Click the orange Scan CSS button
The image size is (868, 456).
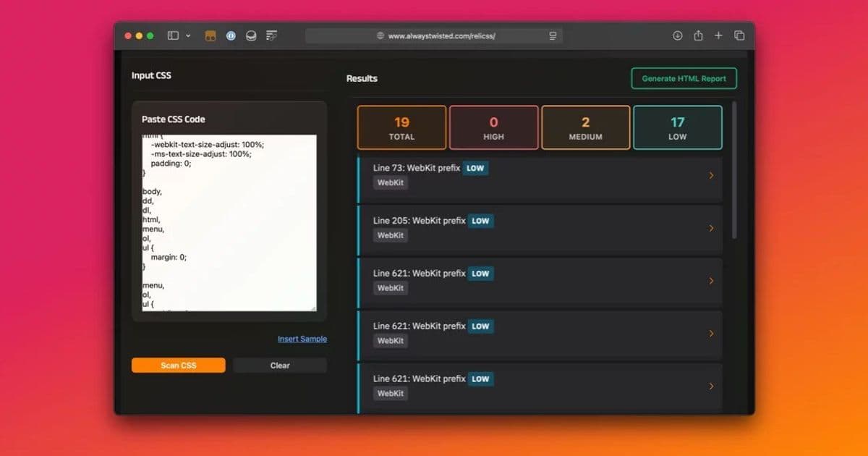[178, 365]
